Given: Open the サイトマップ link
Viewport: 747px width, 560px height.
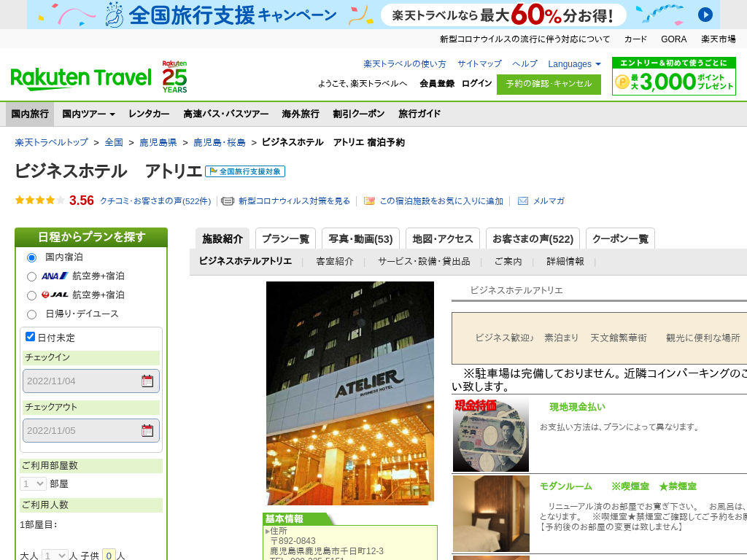Looking at the screenshot, I should 479,64.
